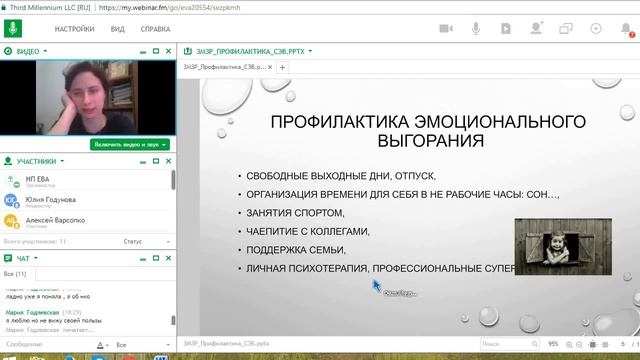Image resolution: width=640 pixels, height=360 pixels.
Task: Click the green microphone webinar logo
Action: [13, 29]
